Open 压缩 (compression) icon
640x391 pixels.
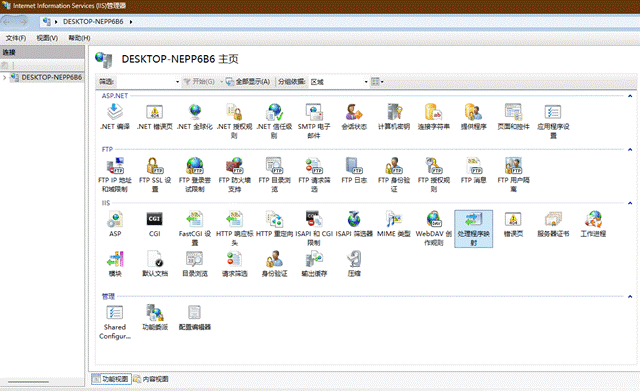click(x=354, y=259)
